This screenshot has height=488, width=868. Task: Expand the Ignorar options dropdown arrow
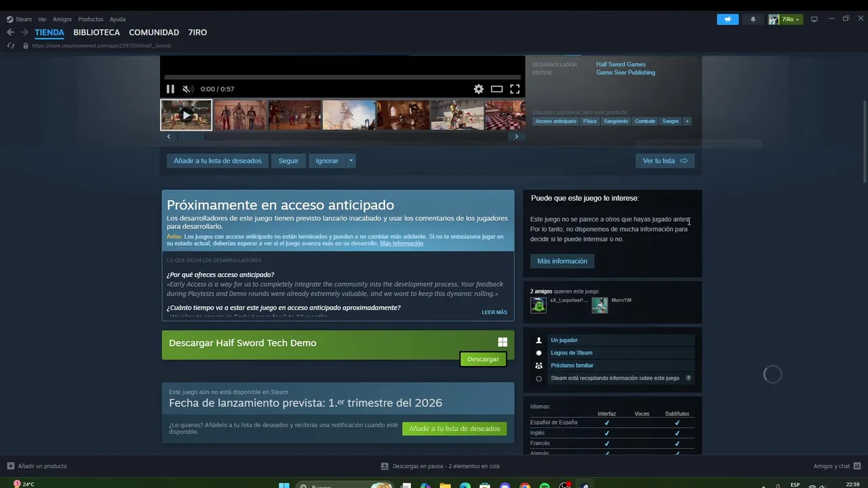click(351, 161)
